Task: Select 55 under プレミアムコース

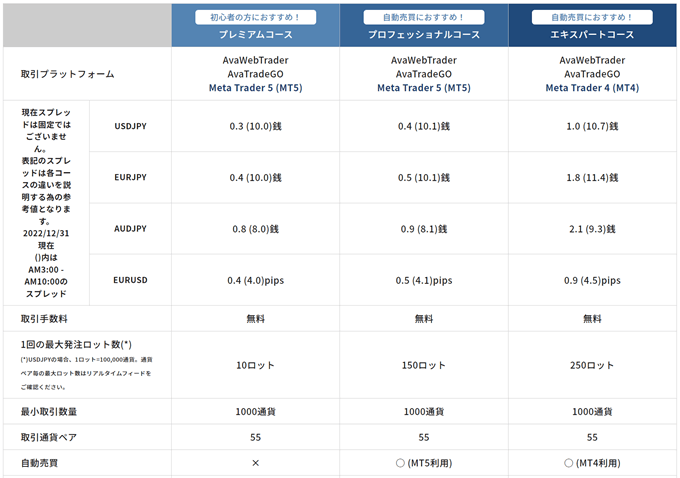Action: point(255,437)
